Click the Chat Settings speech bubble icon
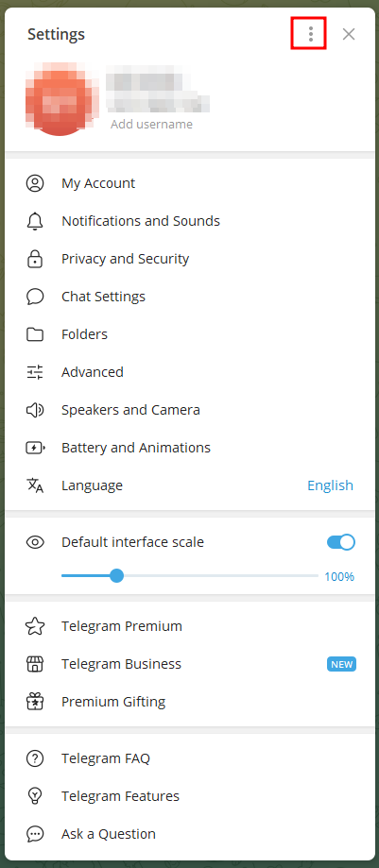 point(35,297)
